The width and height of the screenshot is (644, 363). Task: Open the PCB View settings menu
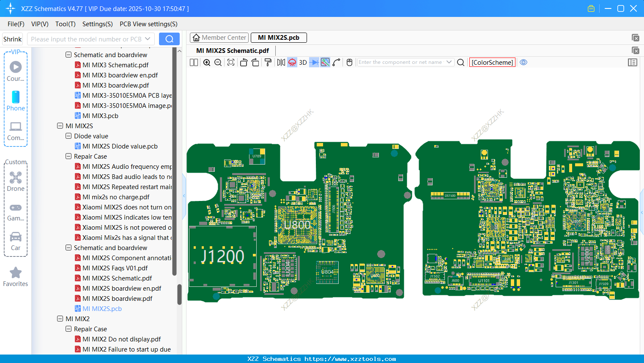click(x=148, y=24)
